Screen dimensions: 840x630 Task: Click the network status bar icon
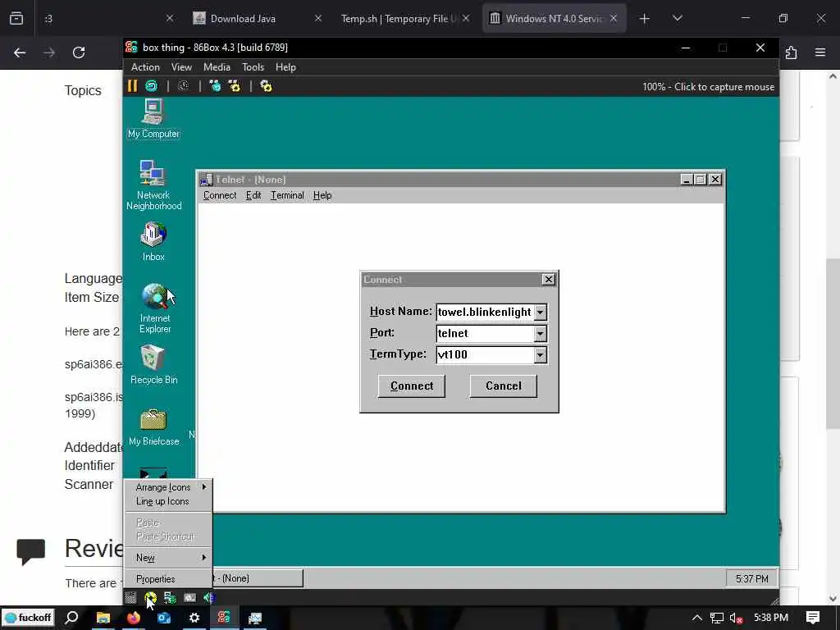point(171,597)
